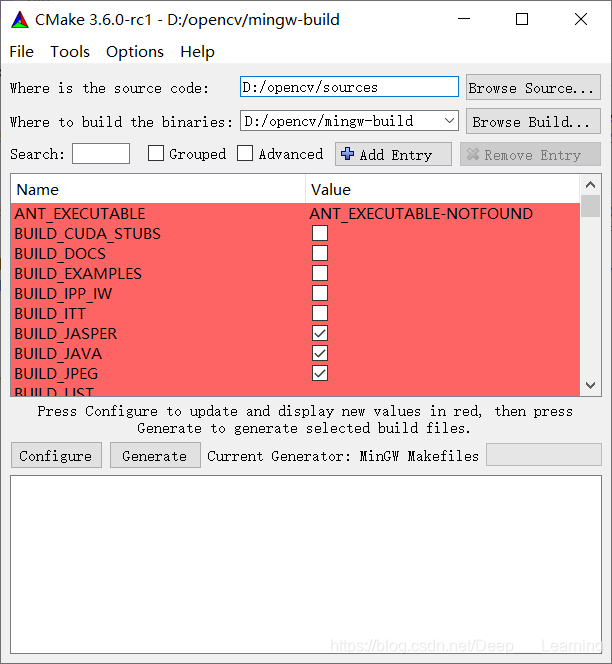Enable the Grouped checkbox

pyautogui.click(x=156, y=153)
